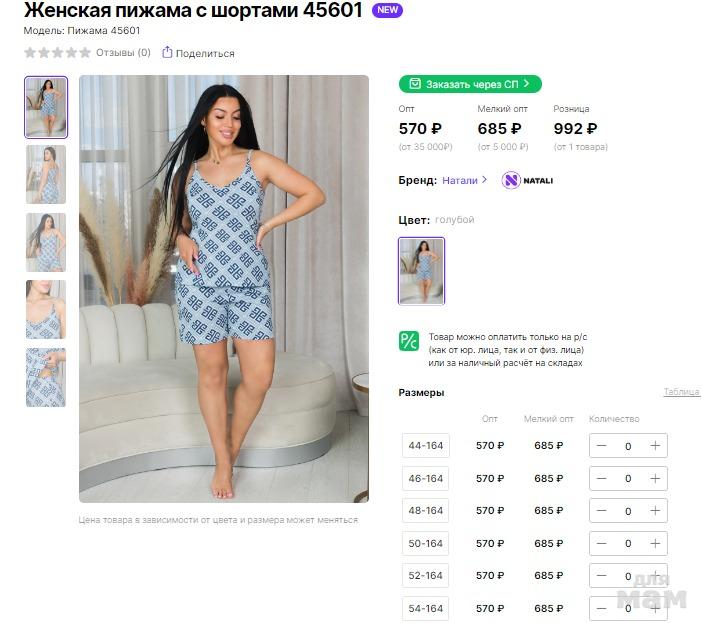This screenshot has height=623, width=702.
Task: Select size 52-164
Action: coord(425,576)
